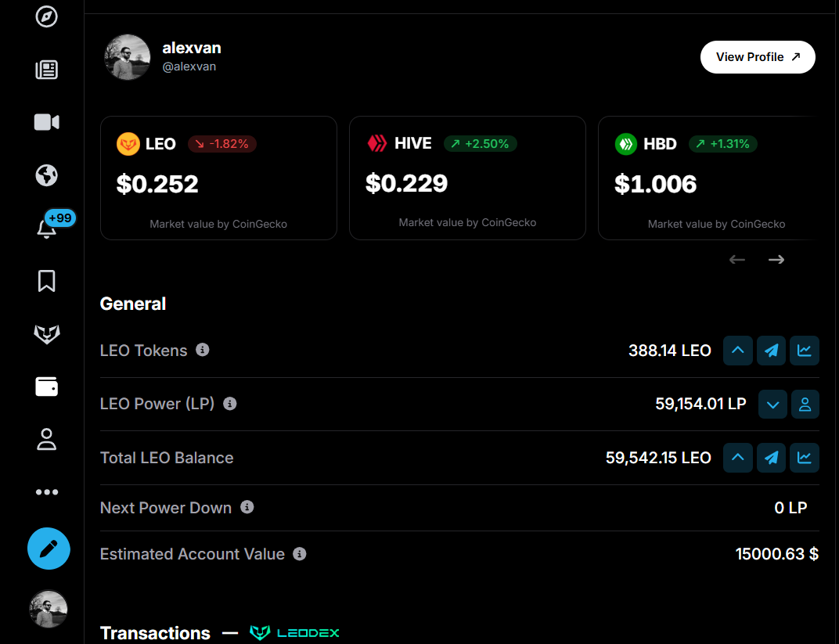Click View Profile button

point(758,56)
